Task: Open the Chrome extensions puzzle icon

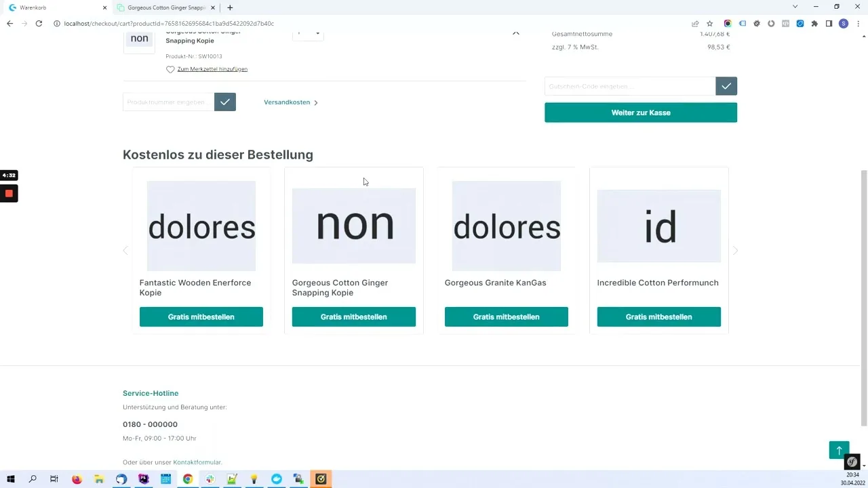Action: pyautogui.click(x=814, y=24)
